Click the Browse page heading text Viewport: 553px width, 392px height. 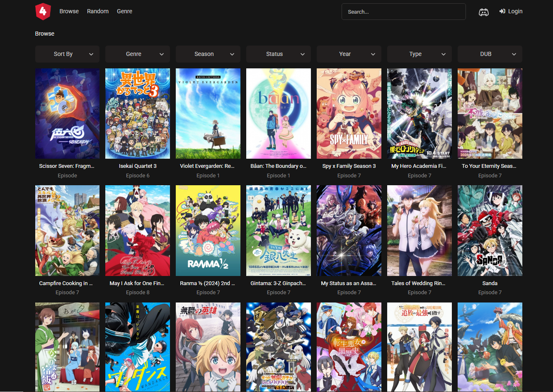coord(45,34)
